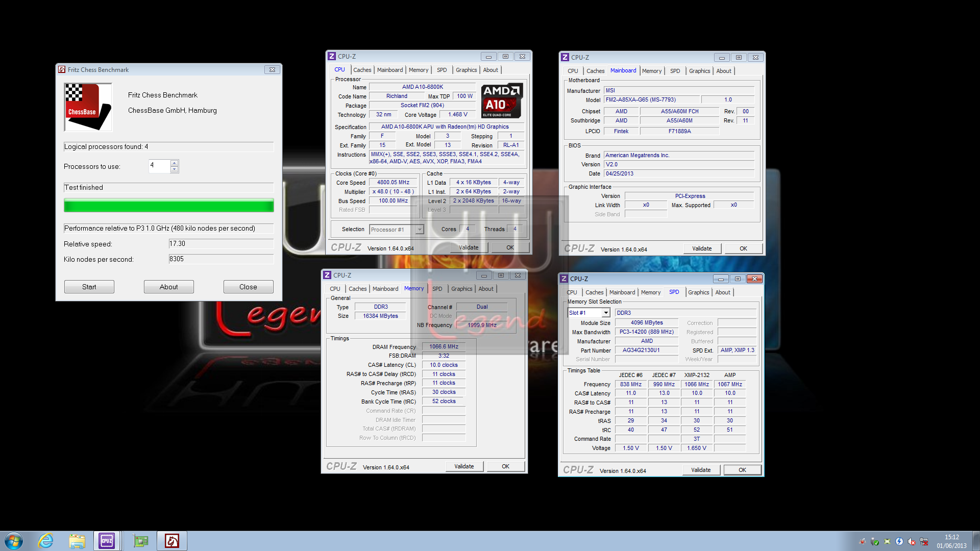Open the Windows Start menu orb
The height and width of the screenshot is (551, 980).
[x=14, y=541]
